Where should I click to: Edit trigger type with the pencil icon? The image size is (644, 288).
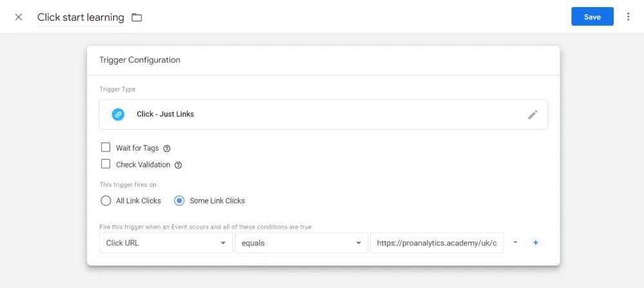pos(533,115)
